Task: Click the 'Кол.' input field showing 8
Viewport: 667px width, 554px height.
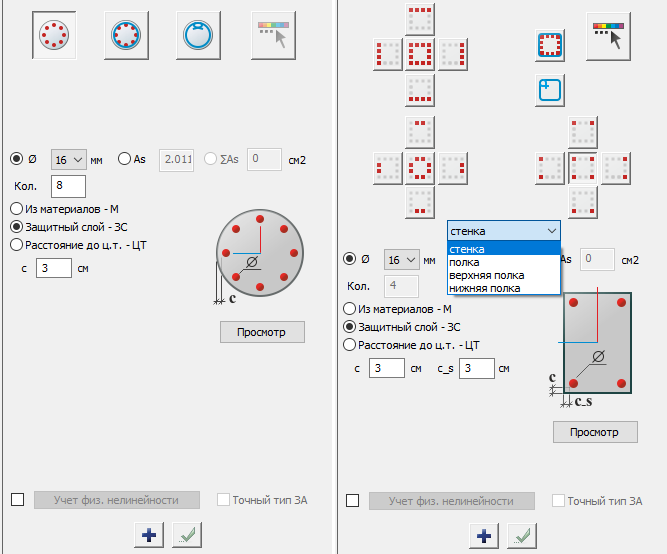Action: [x=68, y=186]
